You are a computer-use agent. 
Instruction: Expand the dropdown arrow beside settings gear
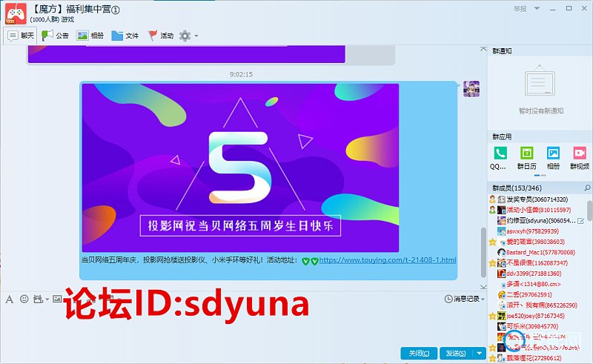[x=196, y=36]
